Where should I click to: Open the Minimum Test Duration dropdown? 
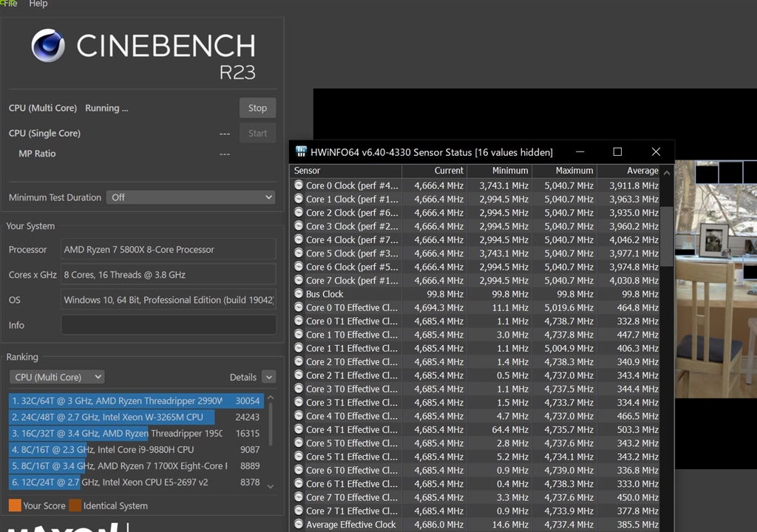(191, 197)
